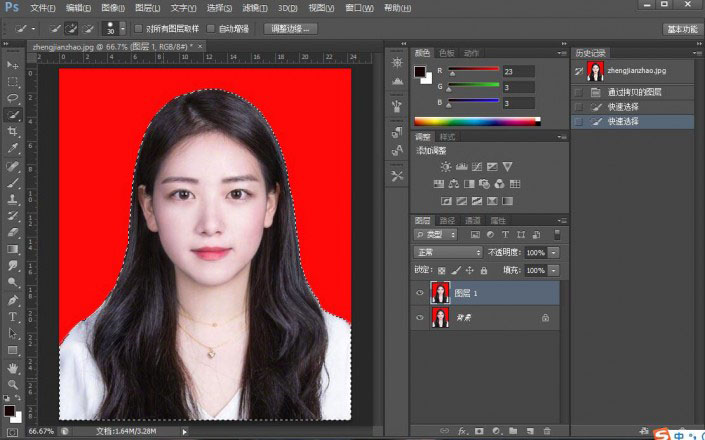Image resolution: width=705 pixels, height=440 pixels.
Task: Select the Horizontal Type tool
Action: click(13, 317)
